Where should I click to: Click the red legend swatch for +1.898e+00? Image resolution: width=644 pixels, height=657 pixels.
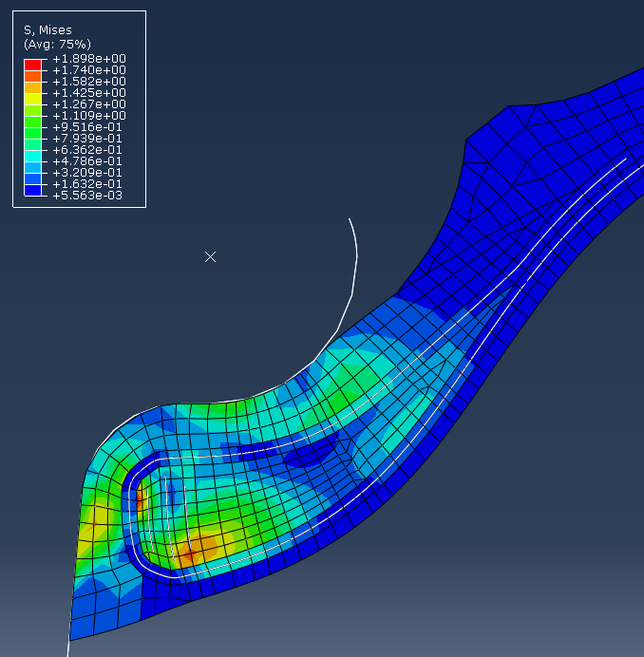(32, 65)
